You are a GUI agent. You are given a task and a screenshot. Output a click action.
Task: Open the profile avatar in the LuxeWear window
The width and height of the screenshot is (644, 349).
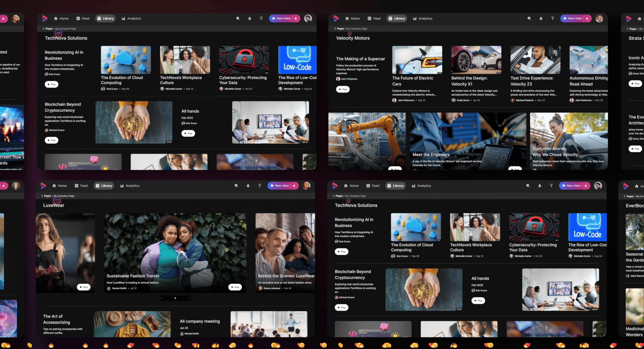click(307, 186)
